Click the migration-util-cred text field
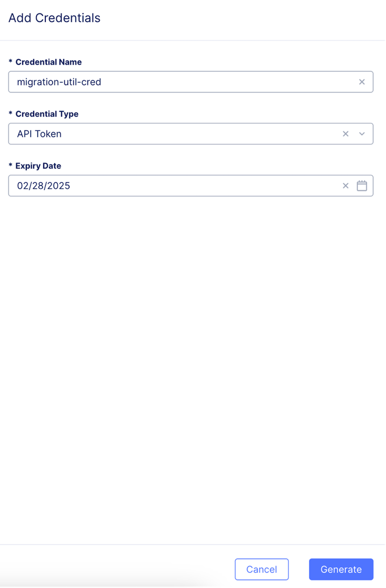386x588 pixels. coord(162,82)
